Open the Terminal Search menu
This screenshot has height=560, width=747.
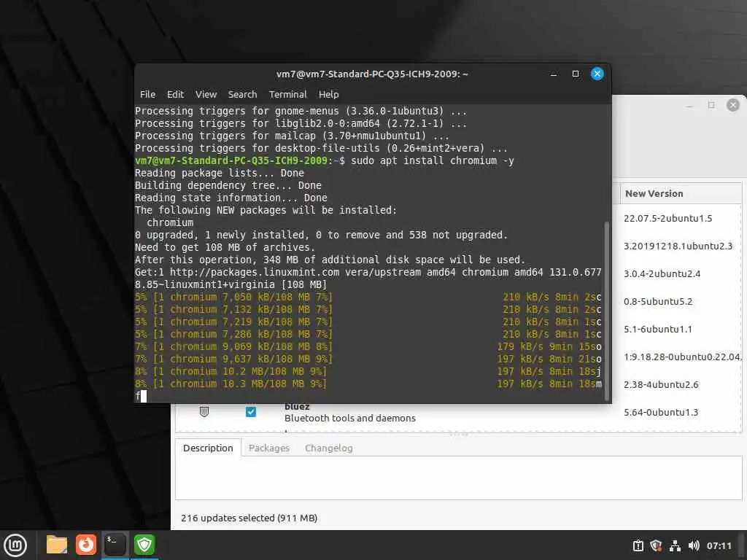pyautogui.click(x=242, y=94)
